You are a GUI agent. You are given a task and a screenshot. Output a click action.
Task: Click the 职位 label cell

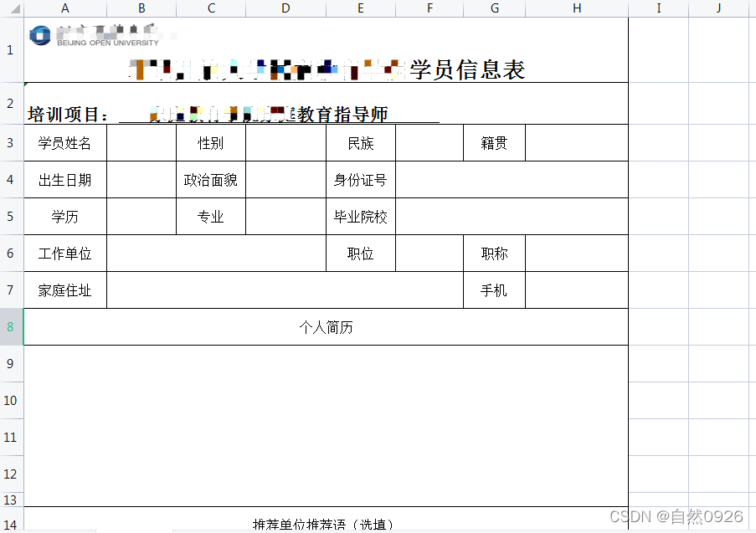(361, 253)
